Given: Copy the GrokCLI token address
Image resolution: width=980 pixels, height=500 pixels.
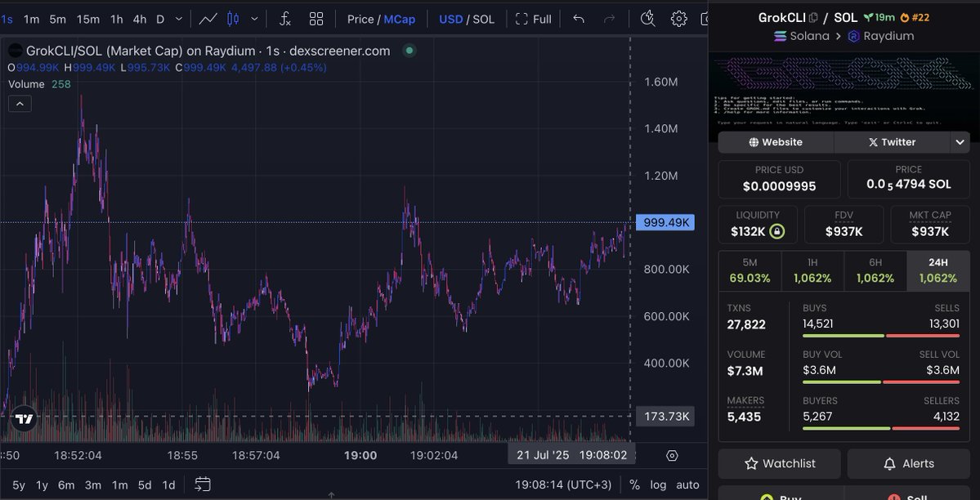Looking at the screenshot, I should click(813, 17).
